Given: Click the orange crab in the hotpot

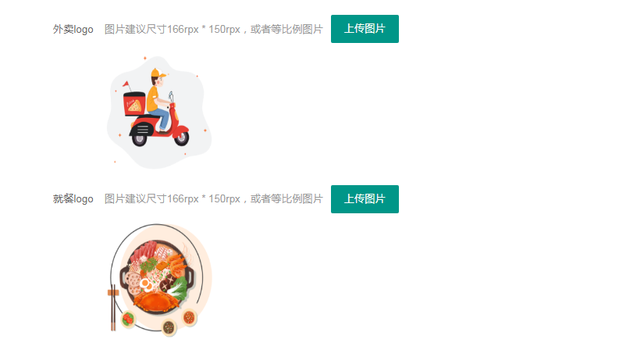Looking at the screenshot, I should (158, 302).
